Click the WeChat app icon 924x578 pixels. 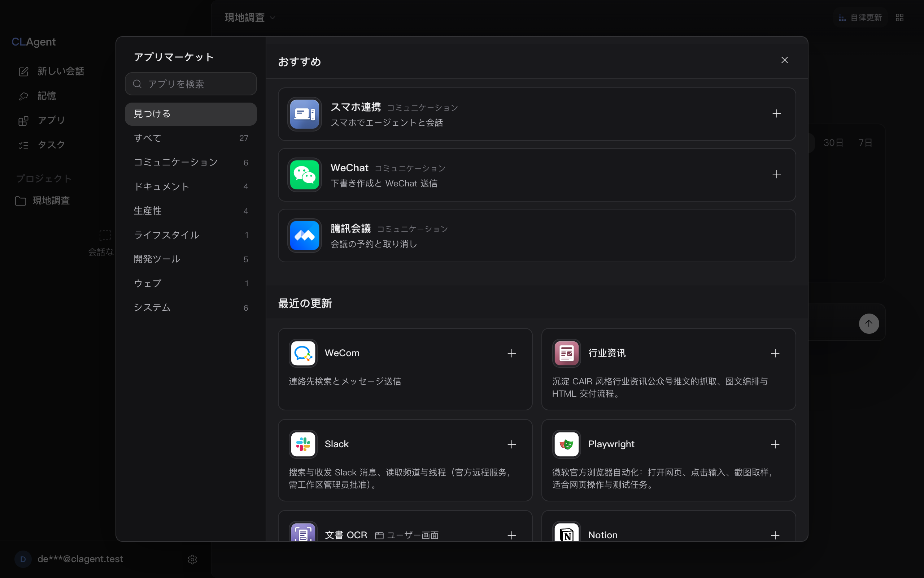click(304, 175)
